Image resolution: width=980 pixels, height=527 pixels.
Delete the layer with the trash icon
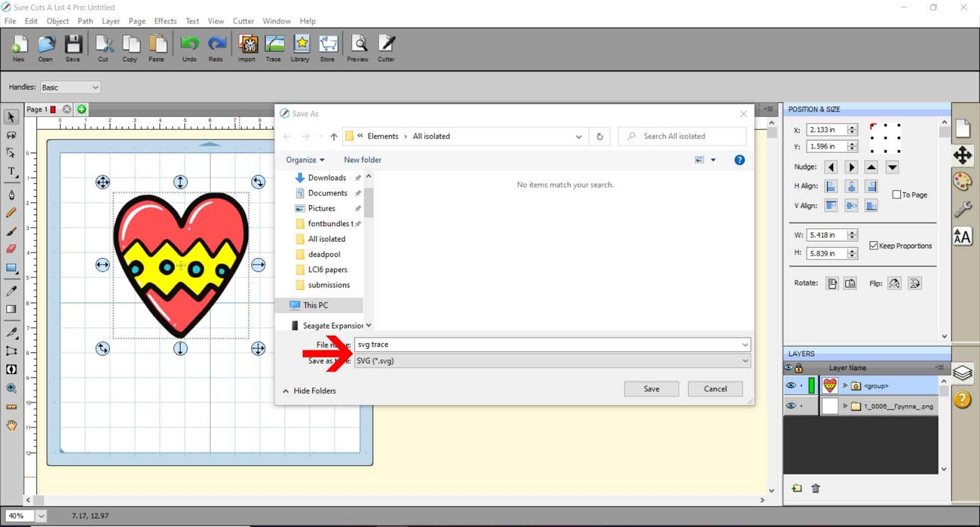click(x=815, y=488)
